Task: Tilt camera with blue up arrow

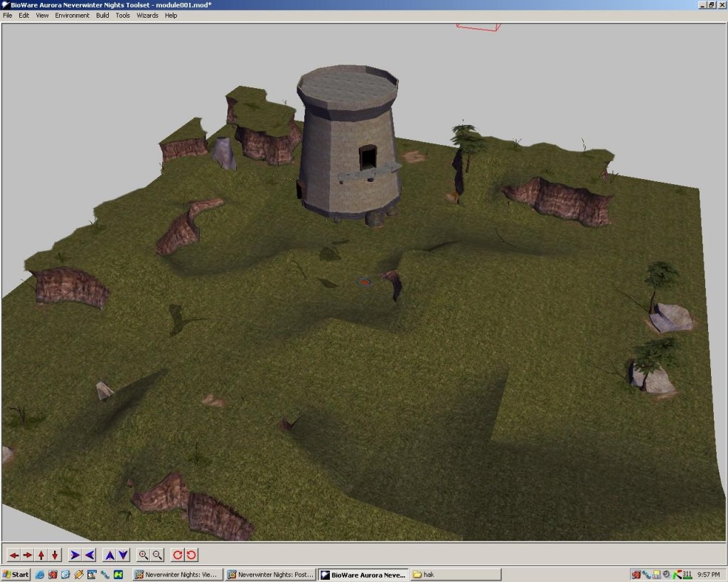Action: tap(109, 555)
